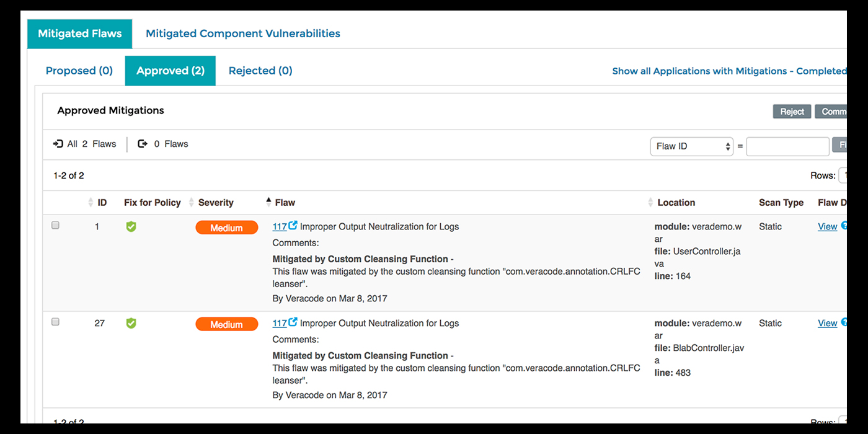Click the external link icon on flaw 27's row
Screen dimensions: 868x434
pos(294,322)
